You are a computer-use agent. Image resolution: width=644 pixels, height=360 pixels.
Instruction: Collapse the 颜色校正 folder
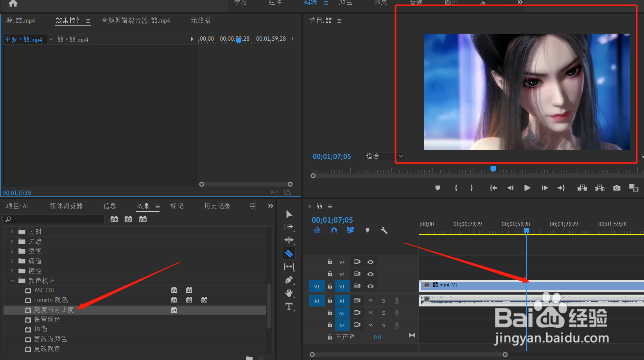click(13, 281)
